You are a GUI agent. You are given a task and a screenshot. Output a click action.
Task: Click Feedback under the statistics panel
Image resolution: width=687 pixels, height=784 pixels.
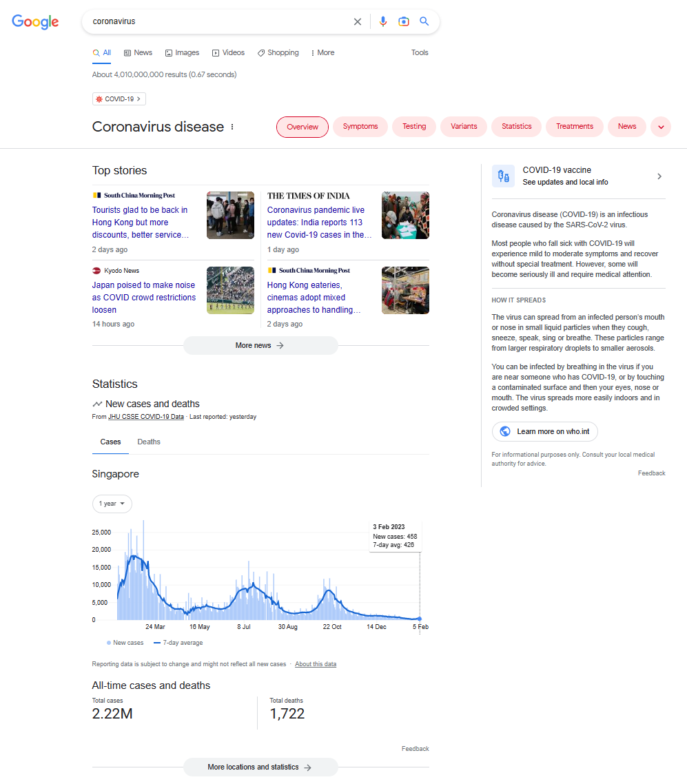[415, 749]
